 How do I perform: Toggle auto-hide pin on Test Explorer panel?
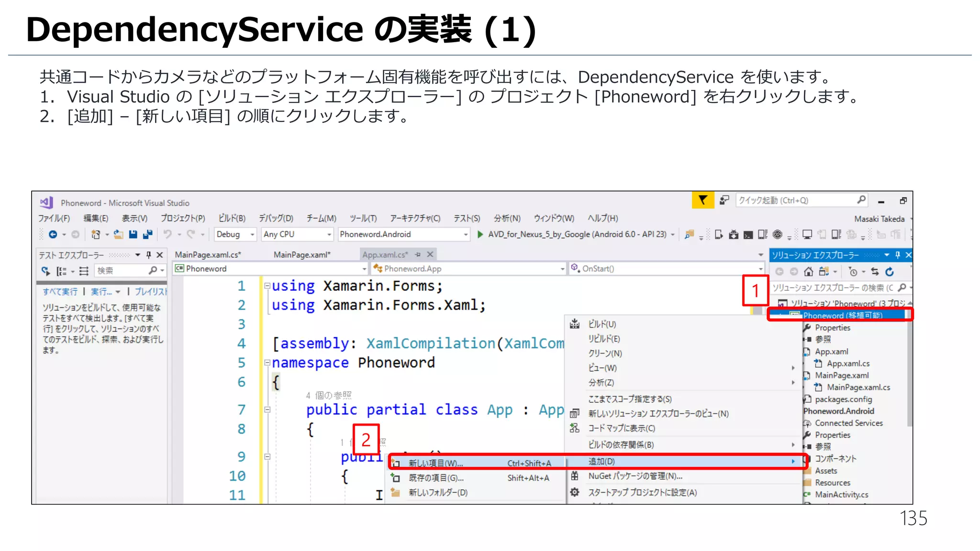pos(148,255)
